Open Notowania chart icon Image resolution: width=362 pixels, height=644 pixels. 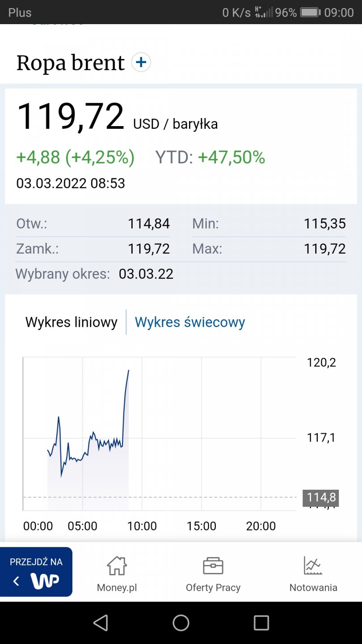[x=313, y=566]
